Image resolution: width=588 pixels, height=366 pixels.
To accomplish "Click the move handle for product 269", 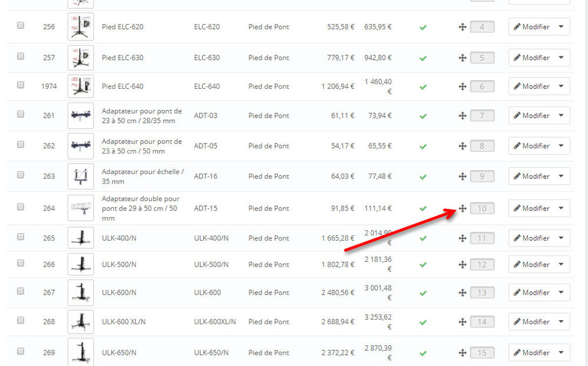I will click(462, 353).
